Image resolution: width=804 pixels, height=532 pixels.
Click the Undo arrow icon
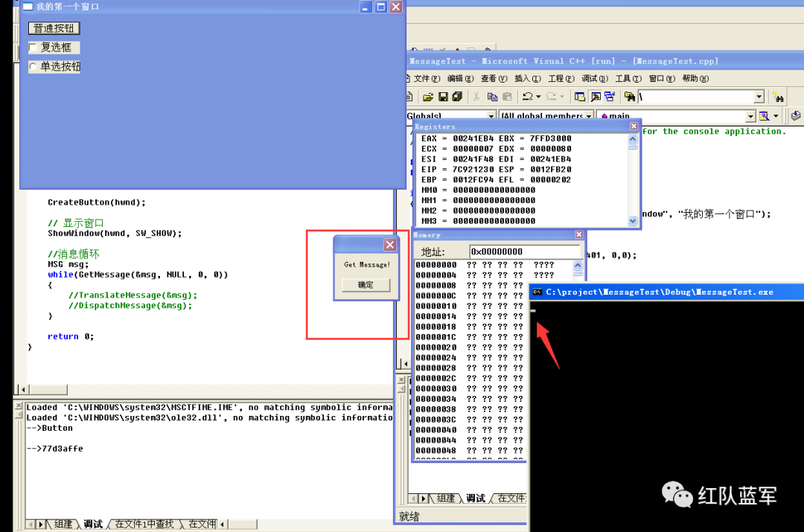tap(527, 96)
